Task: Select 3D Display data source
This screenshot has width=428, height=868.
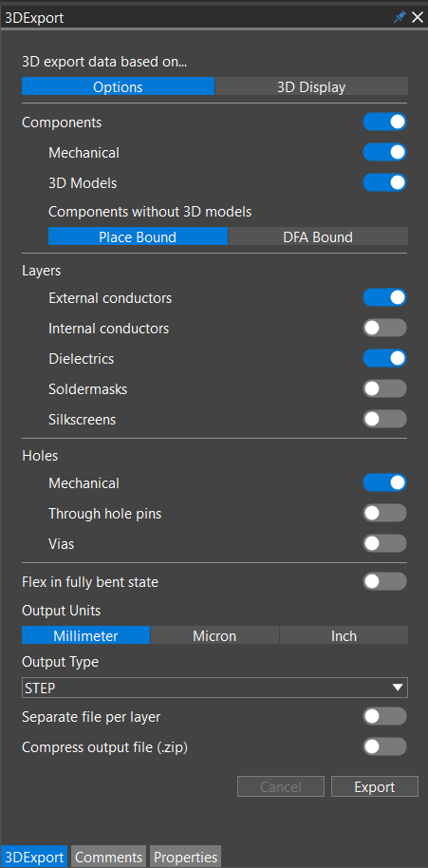Action: tap(311, 87)
